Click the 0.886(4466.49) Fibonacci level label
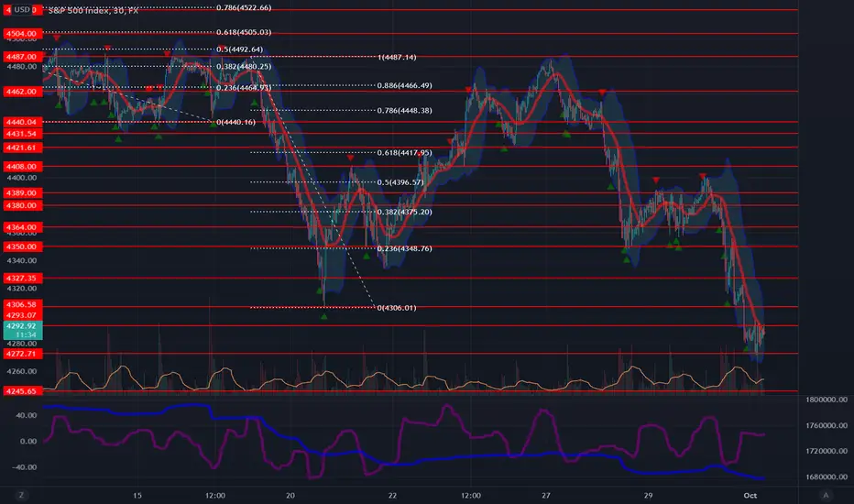854x504 pixels. coord(405,85)
